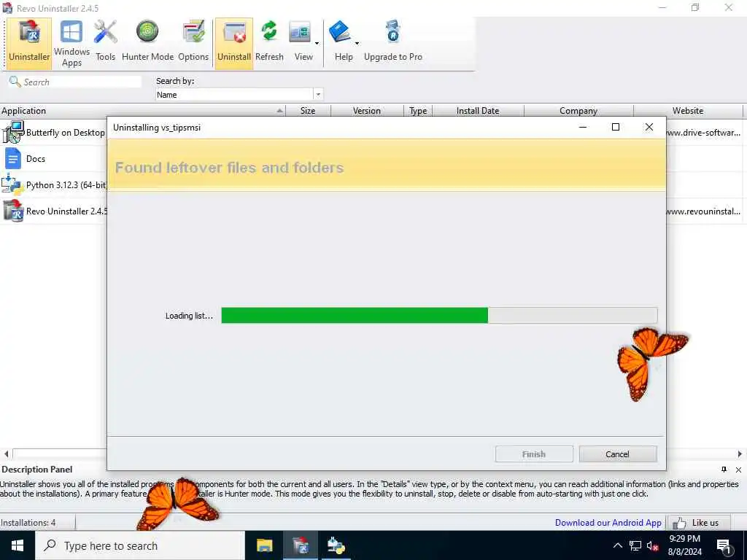The width and height of the screenshot is (747, 560).
Task: Sort by Size column header
Action: click(x=308, y=111)
